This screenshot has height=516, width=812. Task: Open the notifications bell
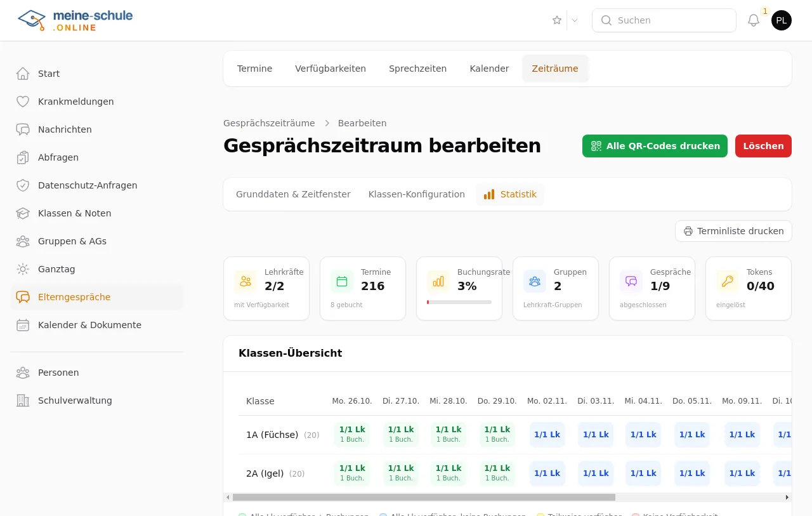coord(754,20)
